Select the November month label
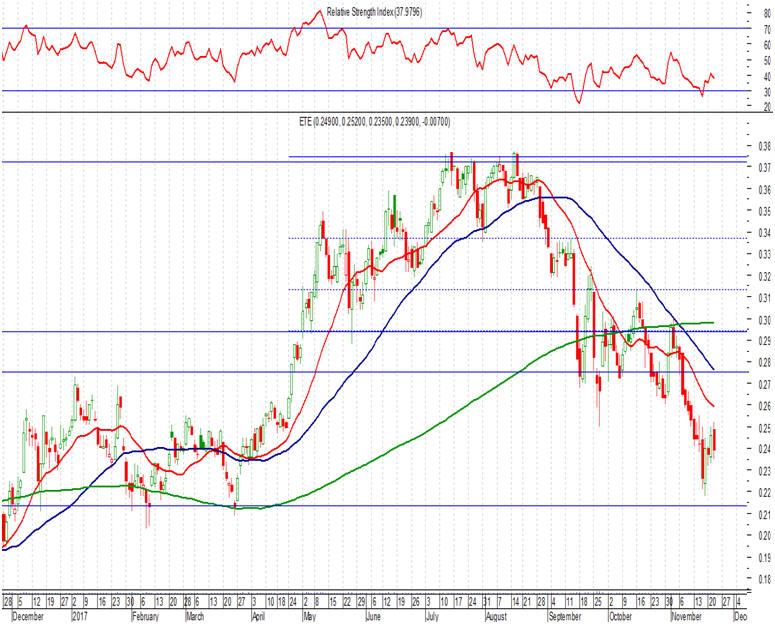 click(686, 617)
